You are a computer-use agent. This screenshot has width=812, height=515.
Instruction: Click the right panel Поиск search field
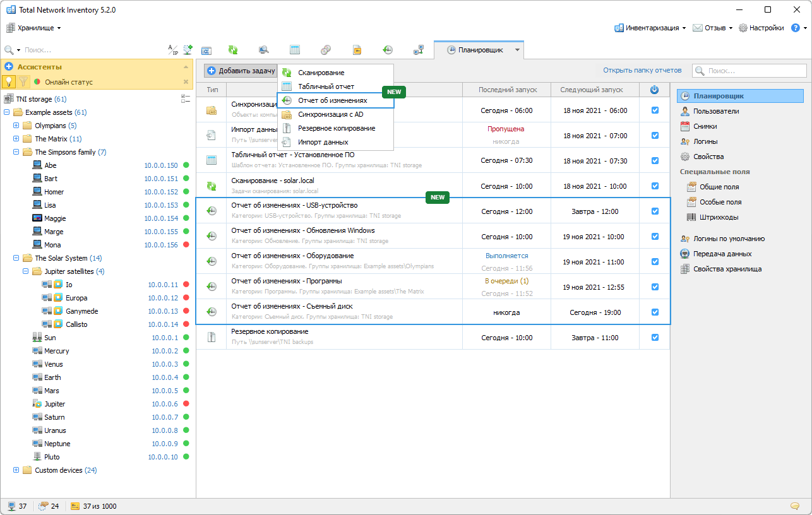[749, 71]
